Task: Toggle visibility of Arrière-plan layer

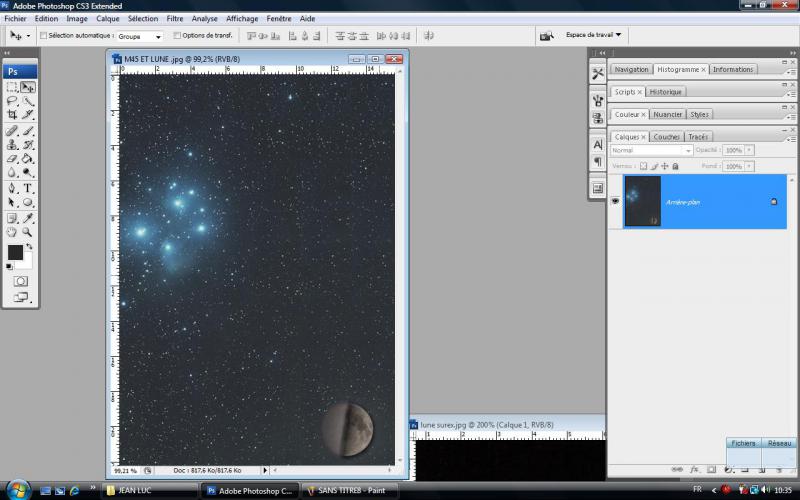Action: click(x=615, y=201)
